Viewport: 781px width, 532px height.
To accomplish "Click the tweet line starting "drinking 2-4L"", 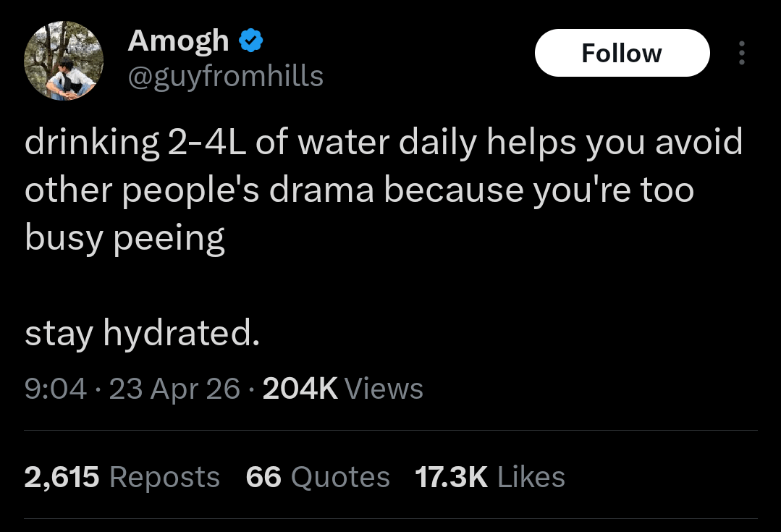I will click(x=384, y=143).
